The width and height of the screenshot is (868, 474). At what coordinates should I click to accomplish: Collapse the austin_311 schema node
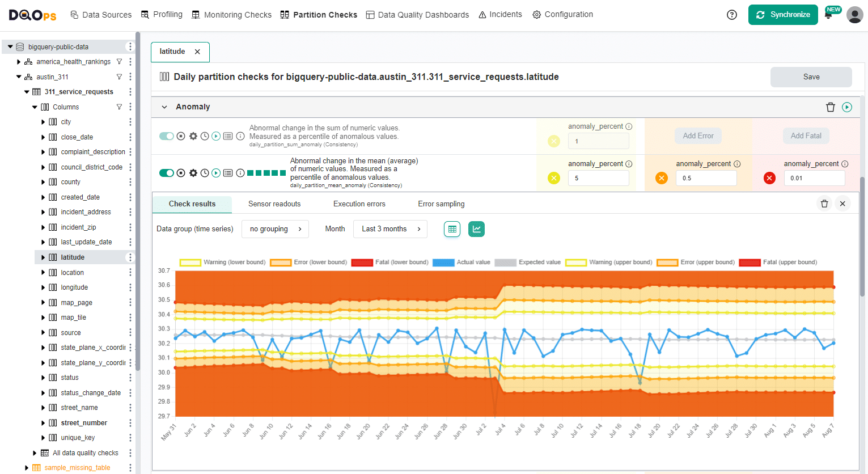pyautogui.click(x=19, y=77)
